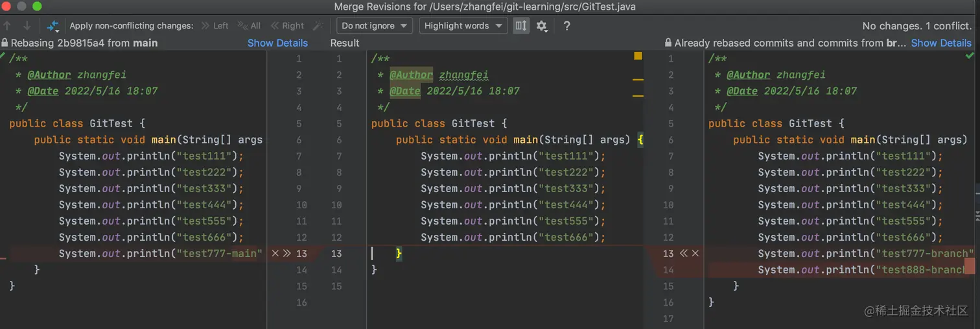Click the dialog title bar 'Merge Revisions for' text
Screen dimensions: 980x329
click(485, 6)
